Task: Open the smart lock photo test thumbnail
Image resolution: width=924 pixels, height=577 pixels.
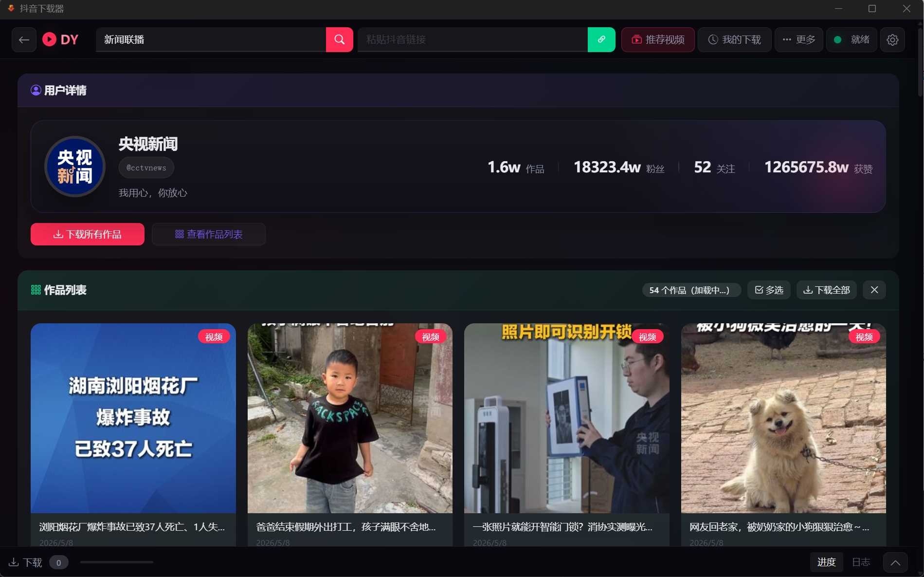Action: point(567,418)
